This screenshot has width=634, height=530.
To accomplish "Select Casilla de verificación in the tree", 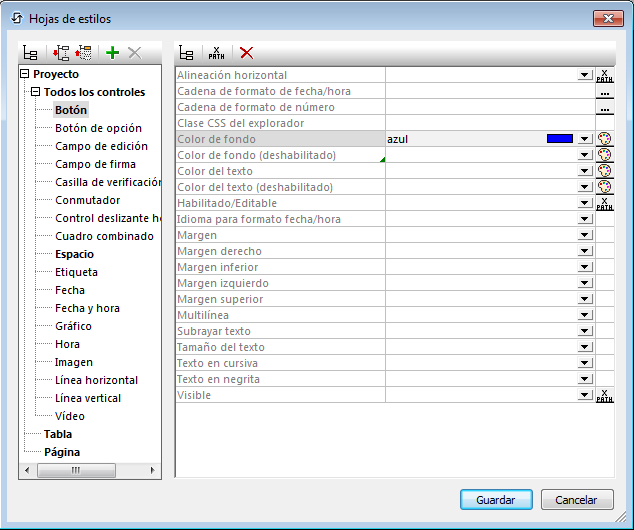I will coord(107,182).
